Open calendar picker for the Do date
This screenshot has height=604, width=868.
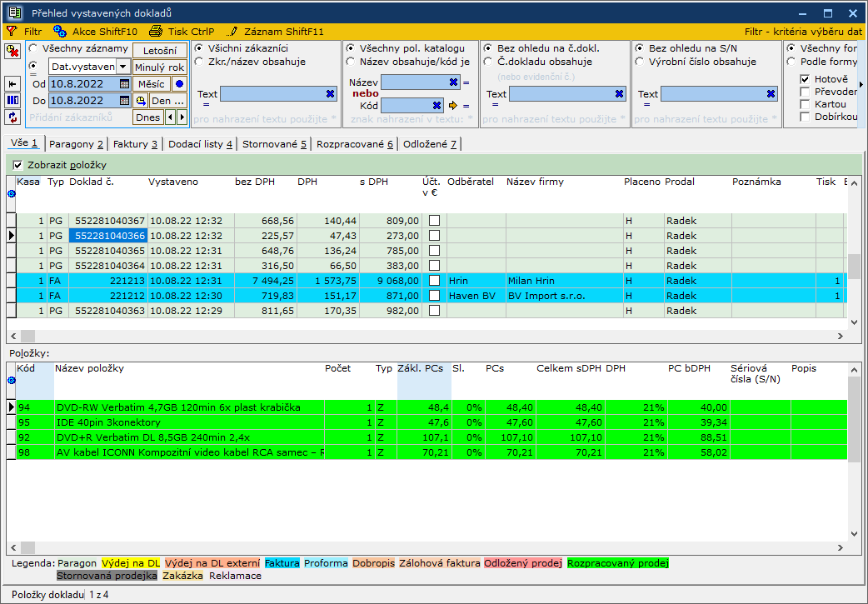(x=124, y=101)
